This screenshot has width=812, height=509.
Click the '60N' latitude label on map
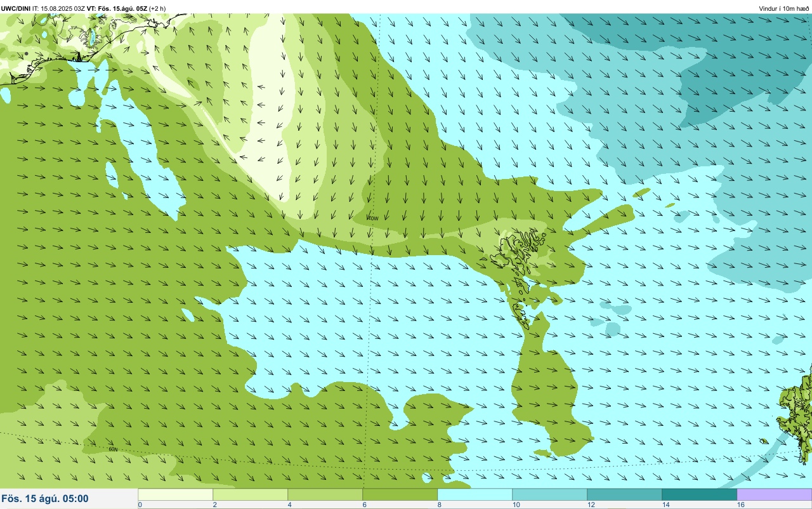113,449
